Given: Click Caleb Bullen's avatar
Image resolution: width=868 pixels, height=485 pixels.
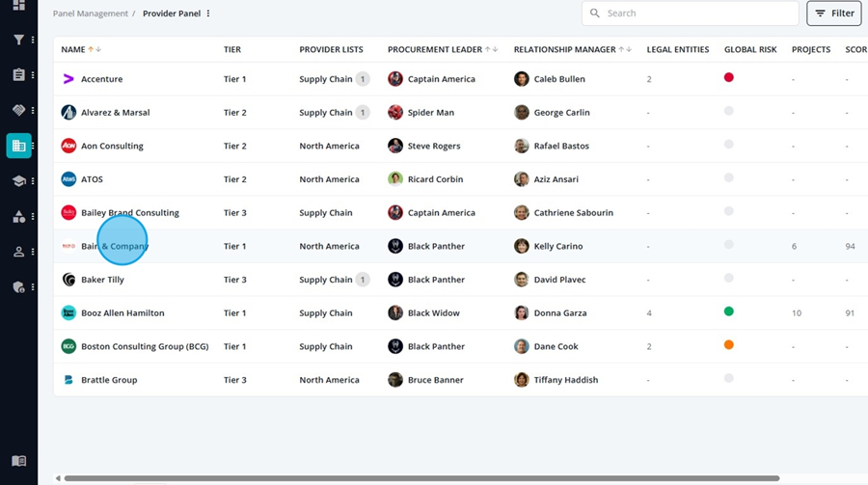Looking at the screenshot, I should pyautogui.click(x=522, y=79).
